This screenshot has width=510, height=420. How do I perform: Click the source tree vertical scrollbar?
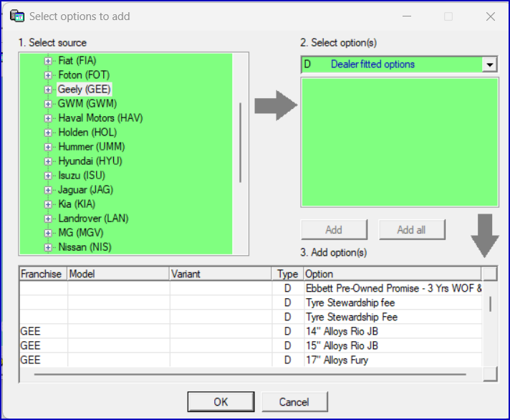click(241, 142)
